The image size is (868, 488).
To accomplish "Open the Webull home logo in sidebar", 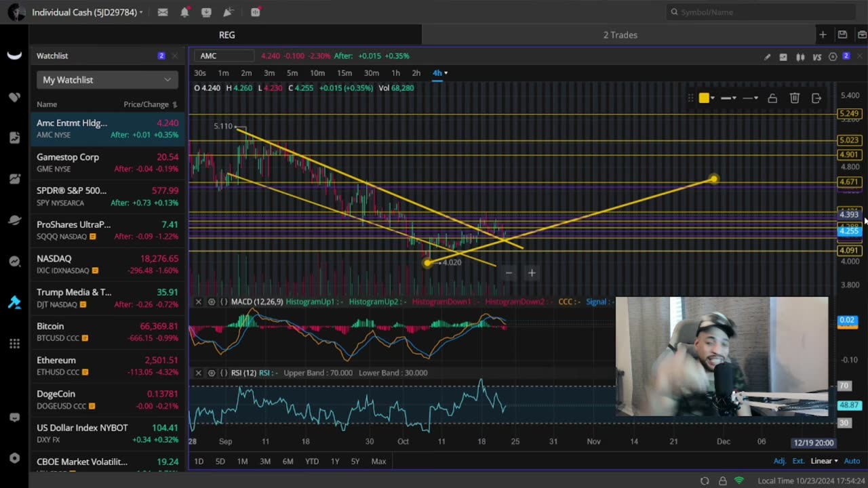I will click(14, 56).
